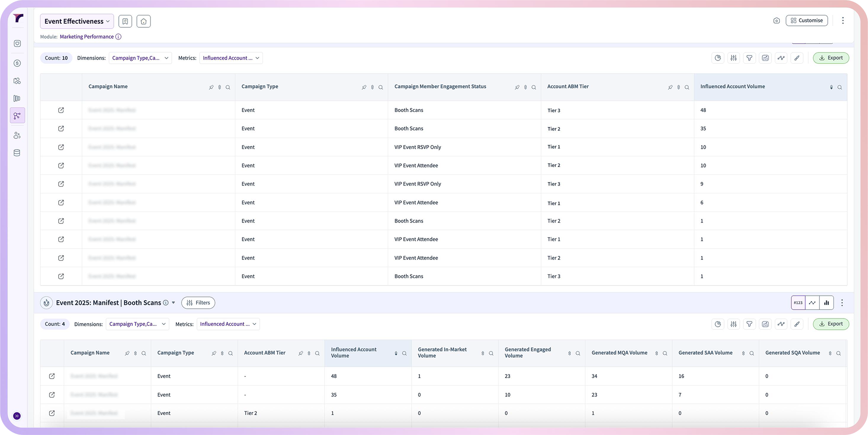Click Export in the upper table toolbar
Image resolution: width=868 pixels, height=435 pixels.
point(831,58)
